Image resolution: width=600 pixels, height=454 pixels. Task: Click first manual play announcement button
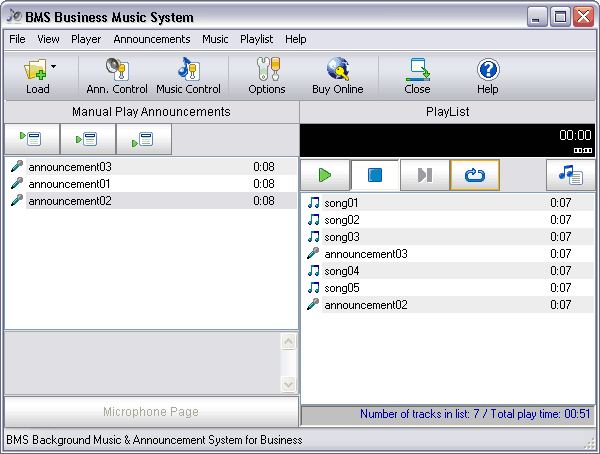[32, 139]
